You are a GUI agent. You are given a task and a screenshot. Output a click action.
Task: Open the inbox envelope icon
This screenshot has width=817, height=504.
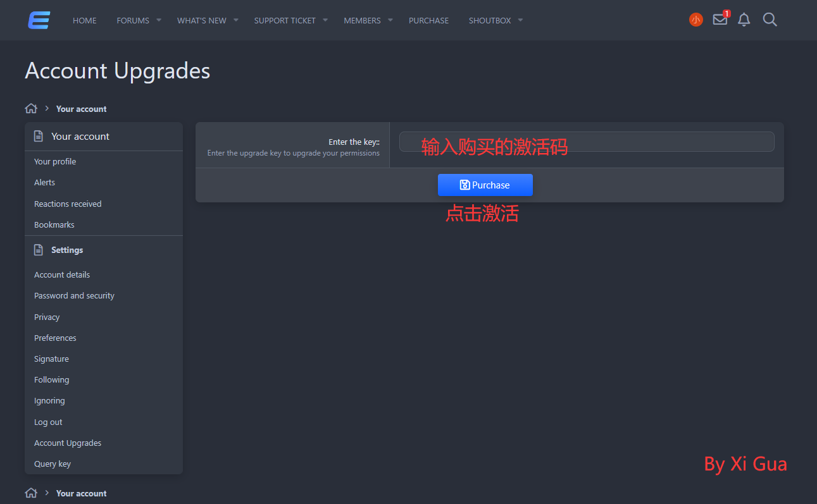[x=720, y=20]
